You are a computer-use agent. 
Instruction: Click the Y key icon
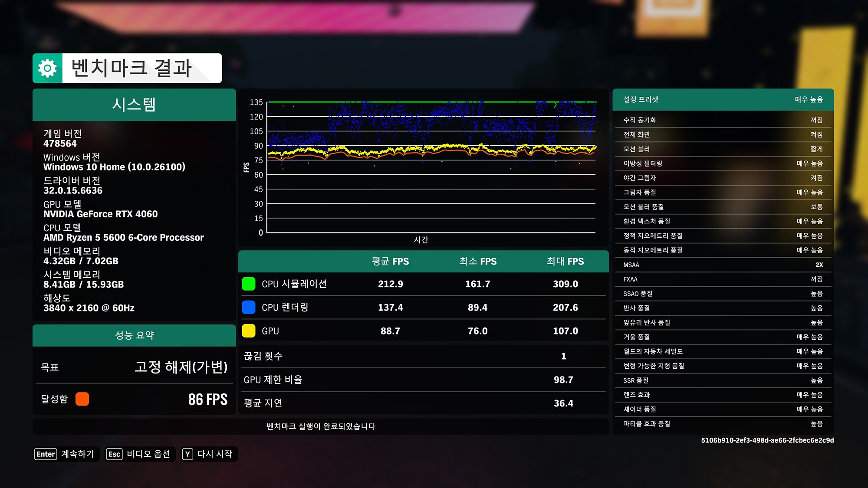[x=187, y=454]
